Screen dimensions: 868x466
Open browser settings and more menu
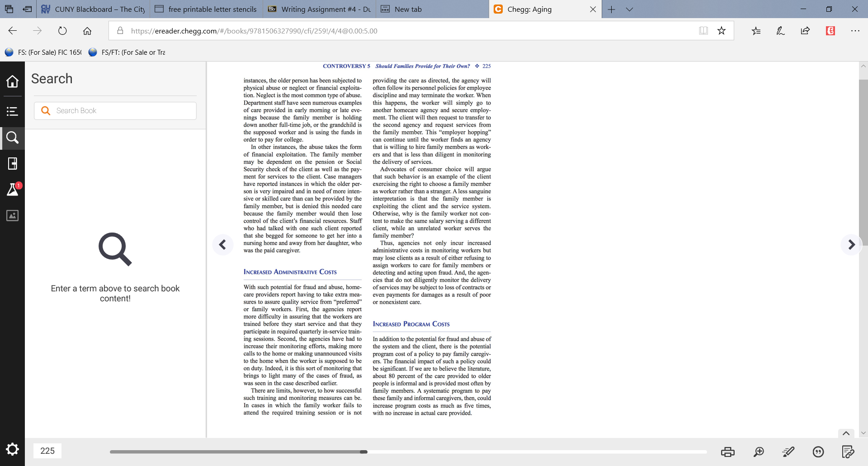[x=855, y=31]
